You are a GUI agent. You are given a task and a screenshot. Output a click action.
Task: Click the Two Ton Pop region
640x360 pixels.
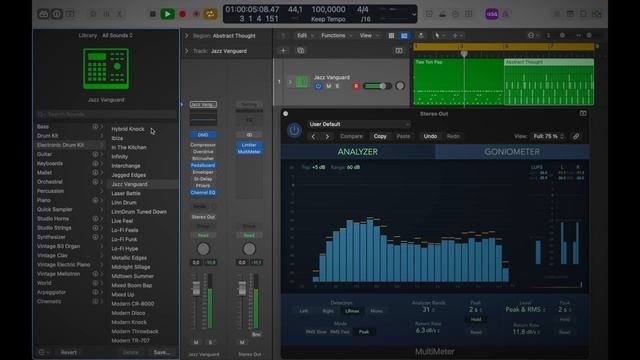pyautogui.click(x=458, y=82)
